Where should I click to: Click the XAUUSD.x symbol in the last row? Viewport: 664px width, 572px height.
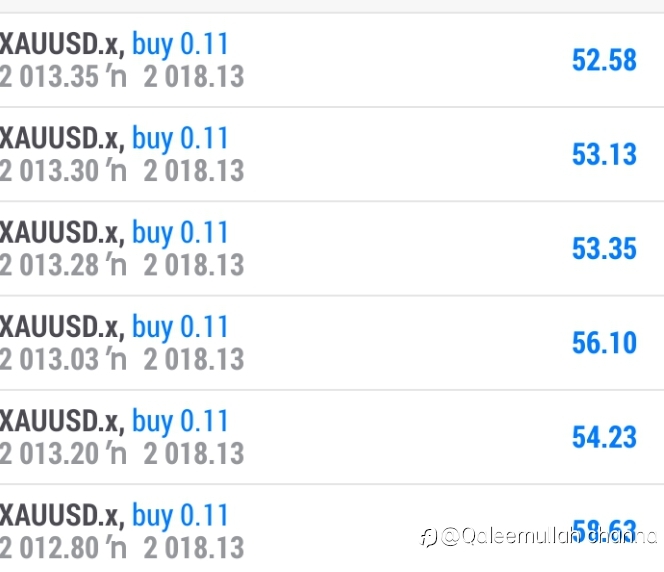(61, 515)
